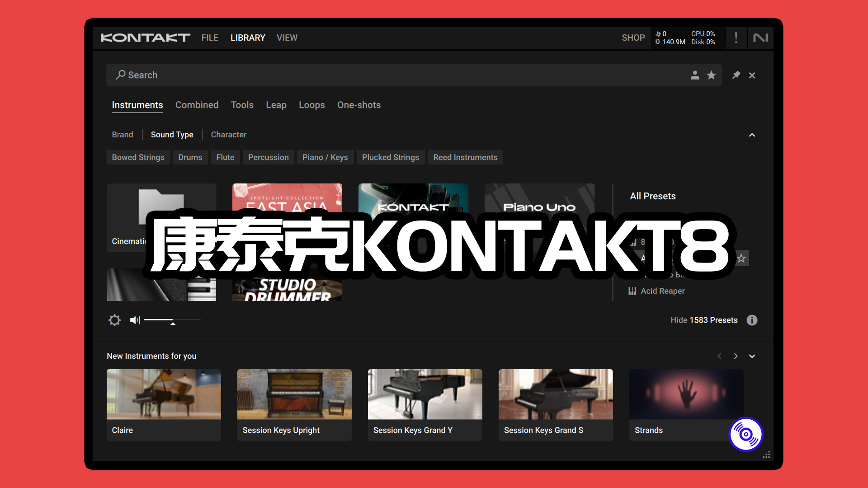Toggle the Flute tag

point(225,157)
